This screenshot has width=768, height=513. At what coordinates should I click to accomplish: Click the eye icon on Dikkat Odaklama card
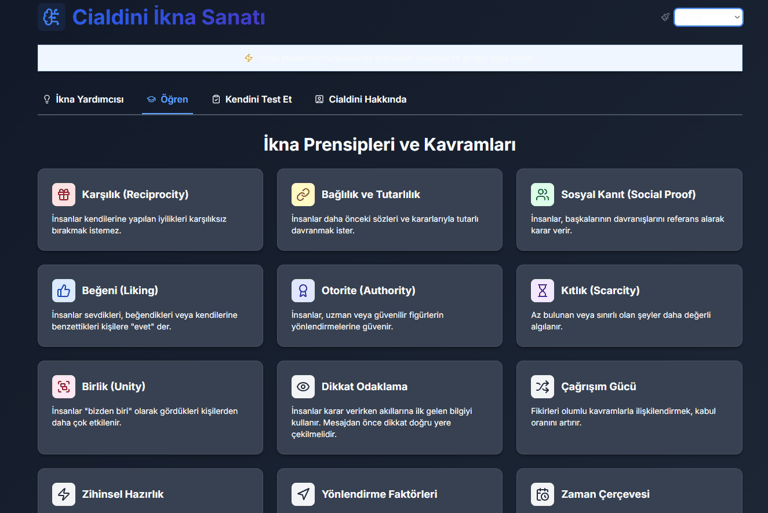[x=303, y=387]
